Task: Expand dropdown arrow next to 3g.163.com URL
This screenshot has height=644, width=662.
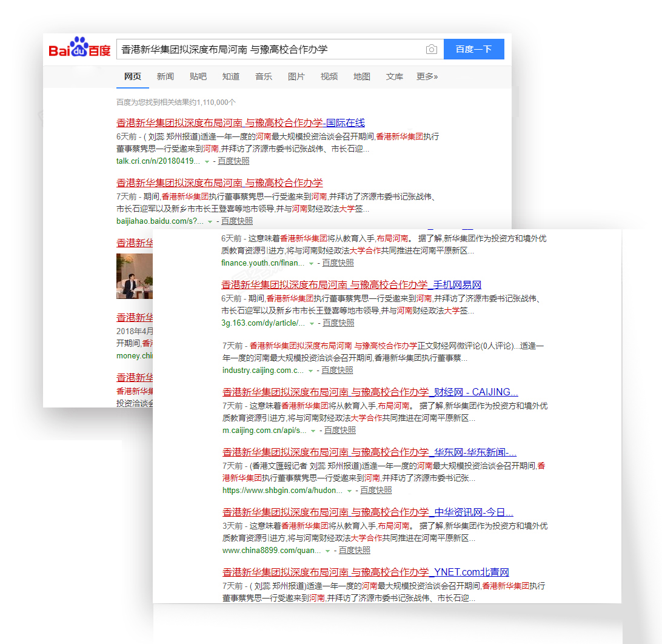Action: tap(312, 323)
